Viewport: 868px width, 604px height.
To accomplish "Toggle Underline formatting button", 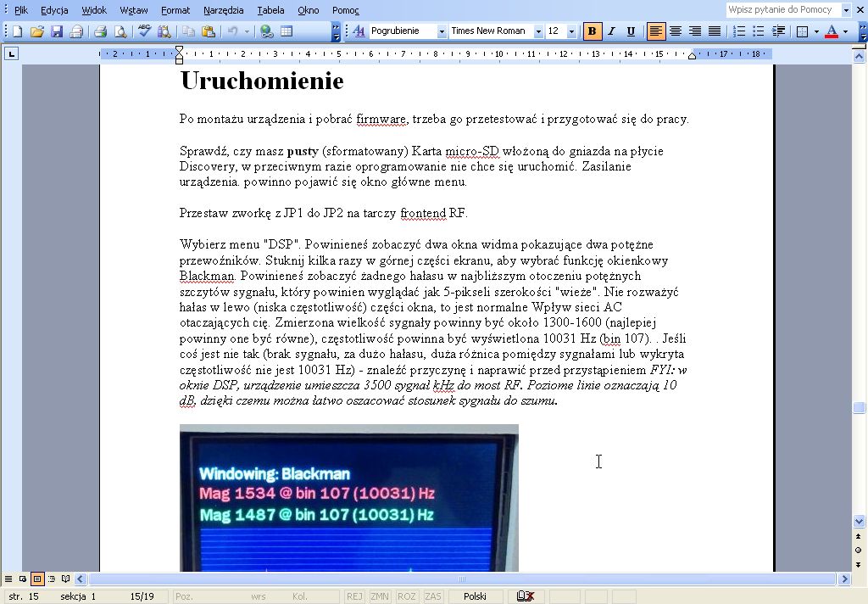I will (x=631, y=31).
